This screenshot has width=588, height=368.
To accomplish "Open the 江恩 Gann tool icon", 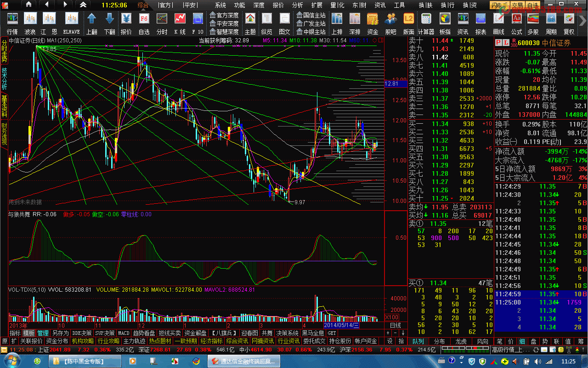I will (x=49, y=19).
